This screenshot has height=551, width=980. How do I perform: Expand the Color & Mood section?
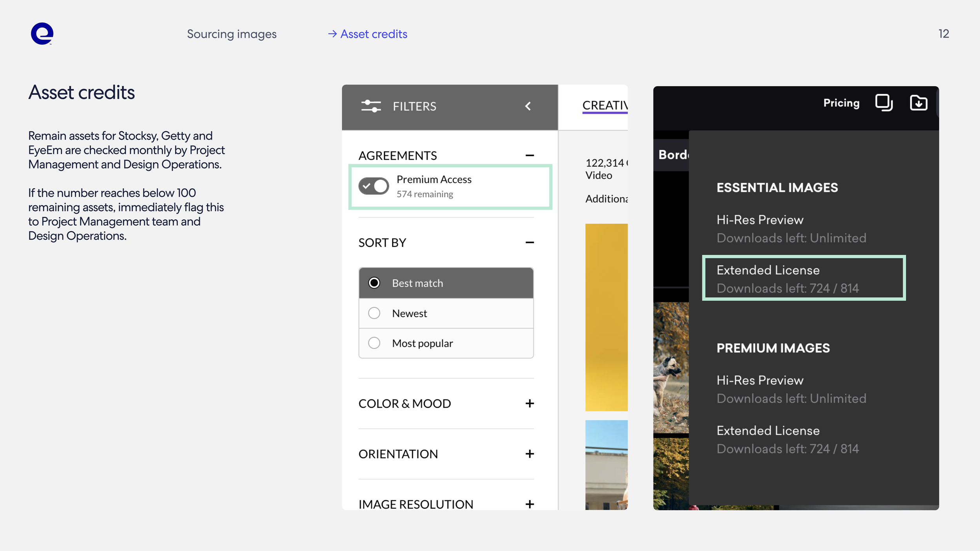pos(530,403)
